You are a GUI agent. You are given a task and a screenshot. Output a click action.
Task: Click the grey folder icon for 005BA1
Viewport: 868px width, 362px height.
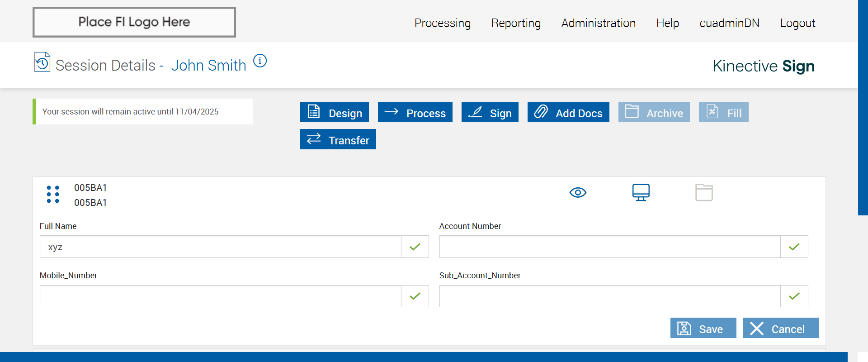pyautogui.click(x=704, y=192)
